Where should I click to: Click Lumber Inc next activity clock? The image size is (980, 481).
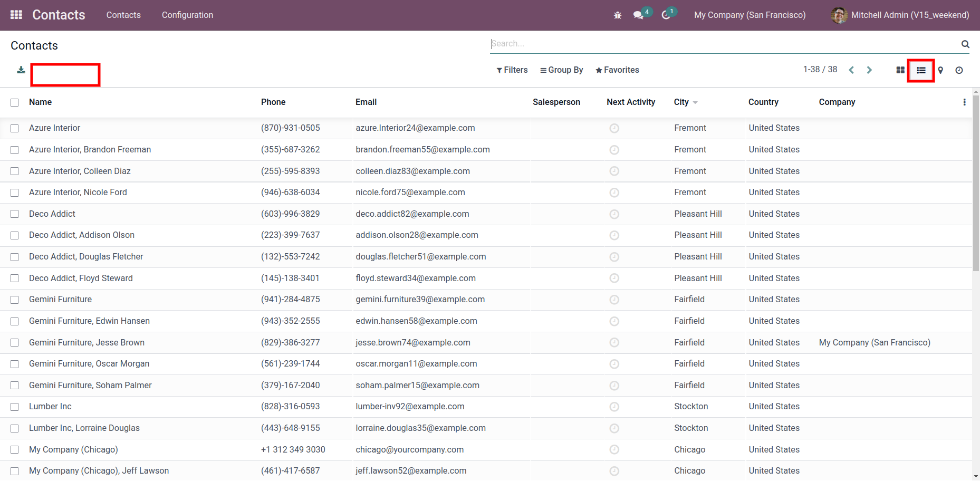(614, 407)
